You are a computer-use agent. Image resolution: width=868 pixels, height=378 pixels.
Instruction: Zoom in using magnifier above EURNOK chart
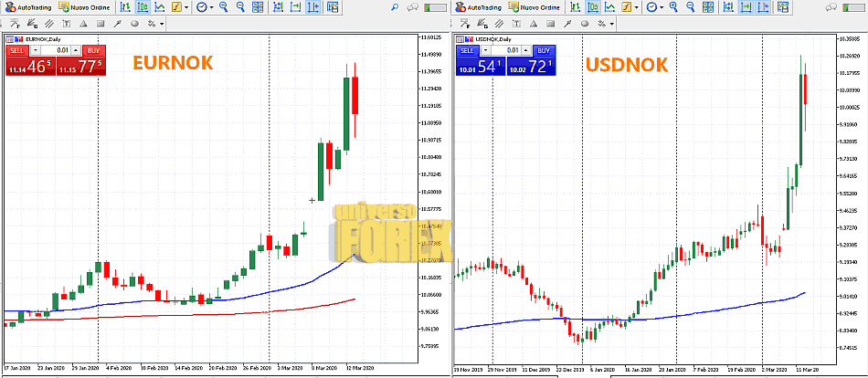coord(223,6)
